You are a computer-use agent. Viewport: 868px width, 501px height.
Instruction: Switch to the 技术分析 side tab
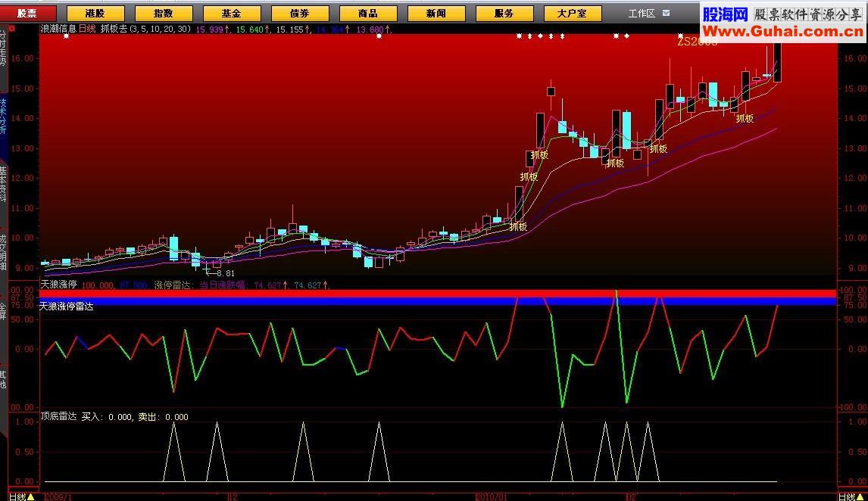click(3, 116)
